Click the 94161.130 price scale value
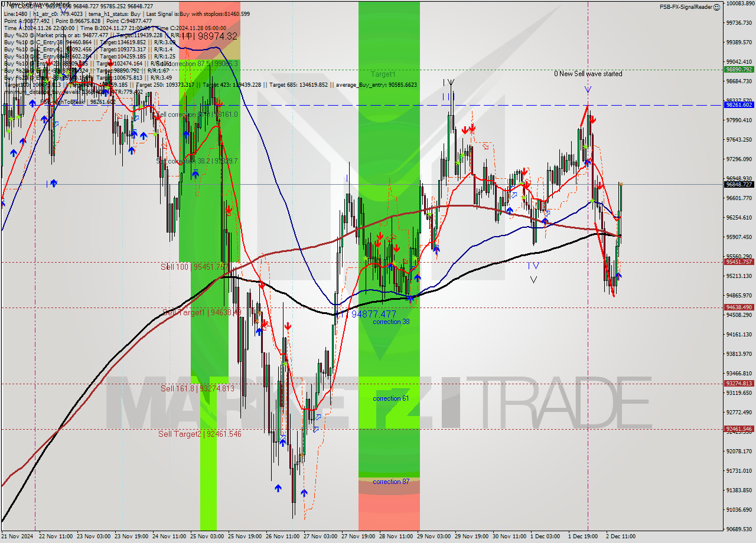756x543 pixels. [739, 334]
